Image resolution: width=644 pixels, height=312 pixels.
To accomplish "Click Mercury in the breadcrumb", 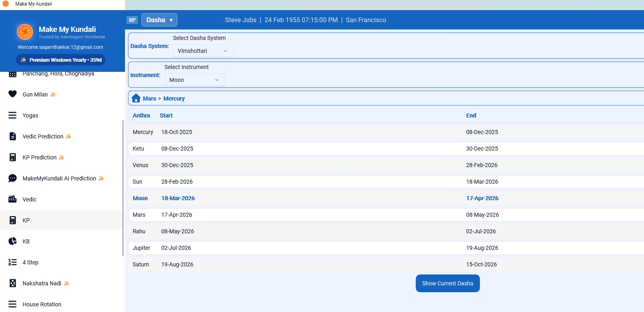I will (x=174, y=98).
